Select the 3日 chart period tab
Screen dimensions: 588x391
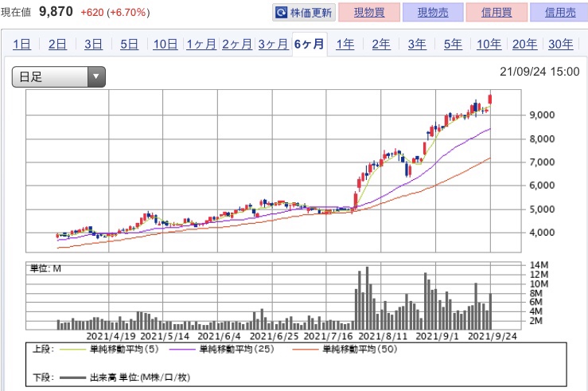(x=93, y=45)
